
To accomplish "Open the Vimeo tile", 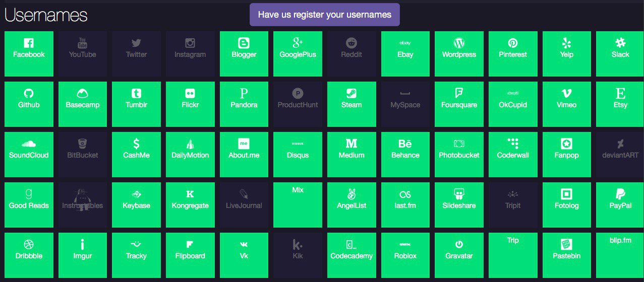I will [x=567, y=104].
